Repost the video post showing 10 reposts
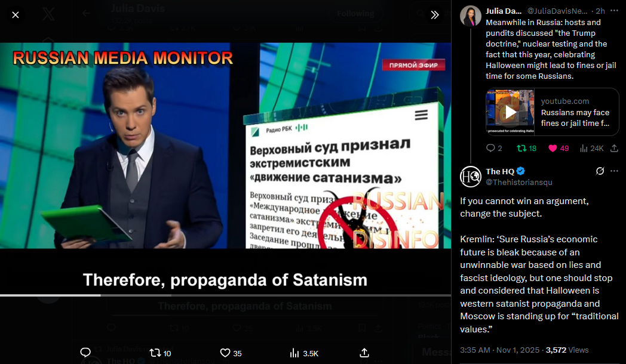 tap(160, 353)
